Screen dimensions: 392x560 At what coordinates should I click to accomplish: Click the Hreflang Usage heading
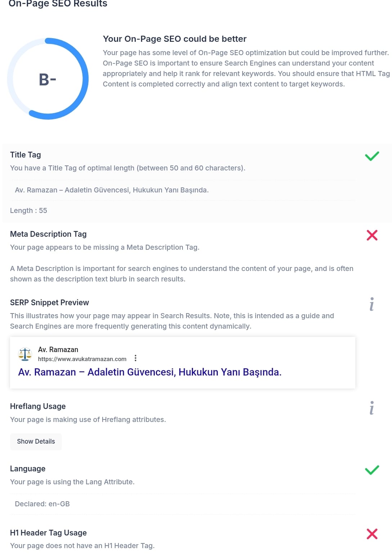pos(38,406)
